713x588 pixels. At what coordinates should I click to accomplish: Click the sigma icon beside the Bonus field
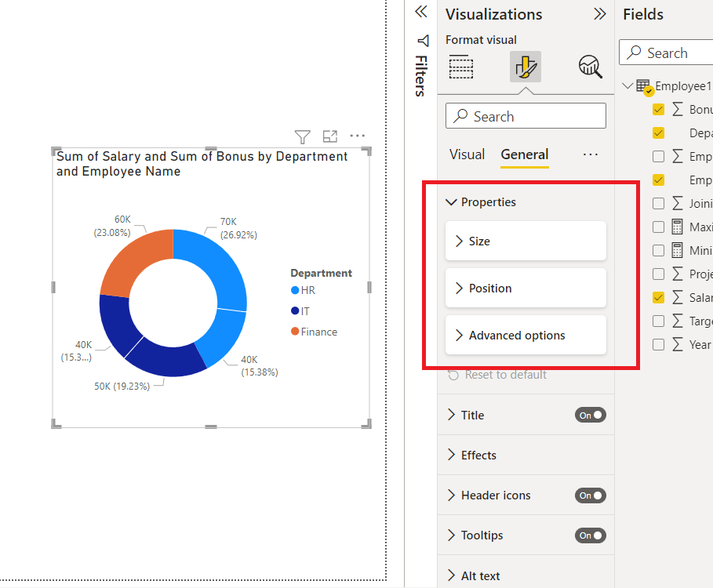click(x=678, y=109)
